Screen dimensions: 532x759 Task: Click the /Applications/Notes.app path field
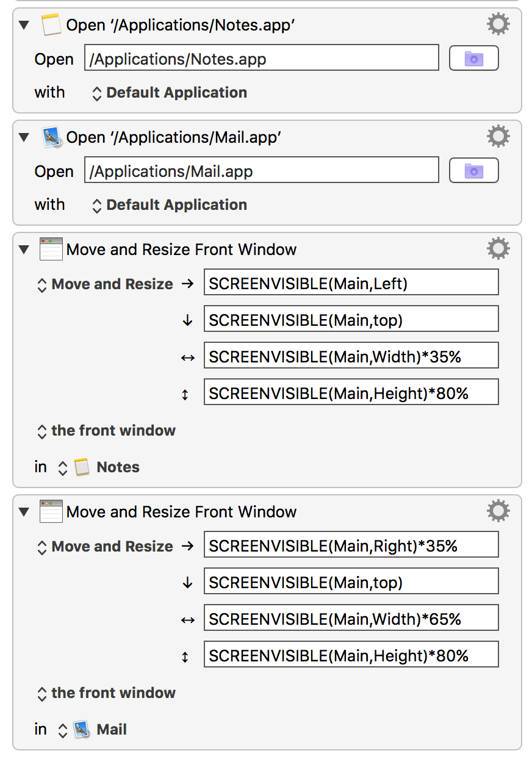tap(261, 59)
